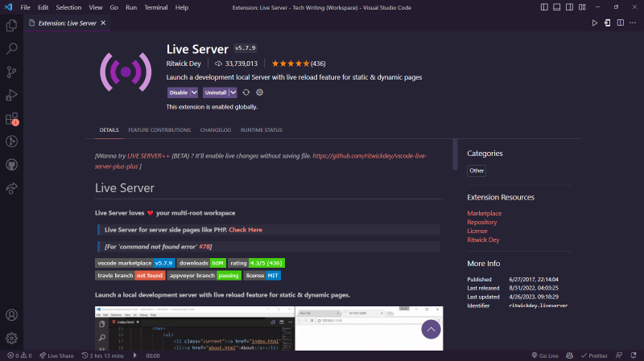Open the License resource link
Viewport: 644px width, 361px height.
click(477, 231)
